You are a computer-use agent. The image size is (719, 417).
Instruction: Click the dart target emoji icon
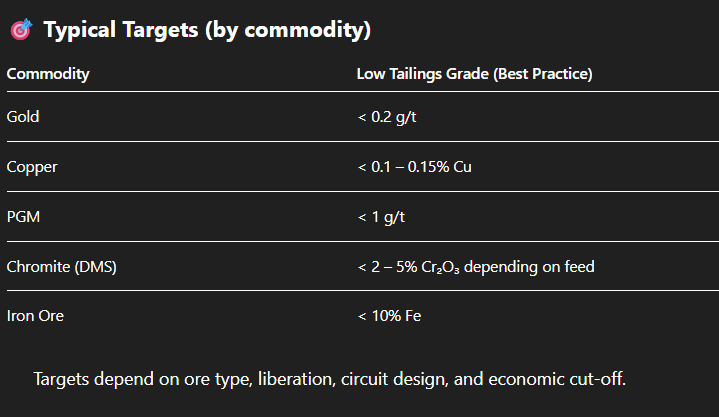coord(21,31)
